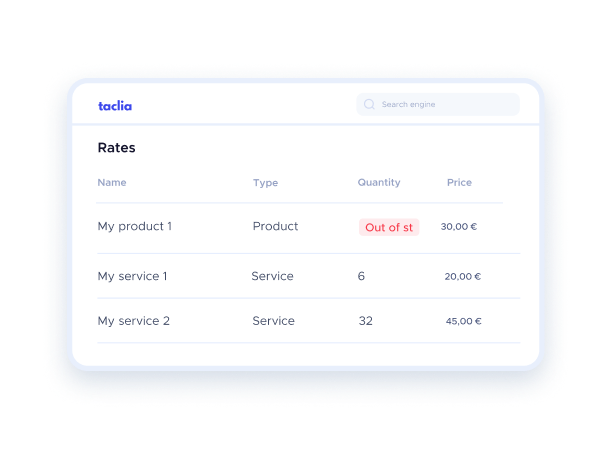Click the taclia logo

coord(115,105)
